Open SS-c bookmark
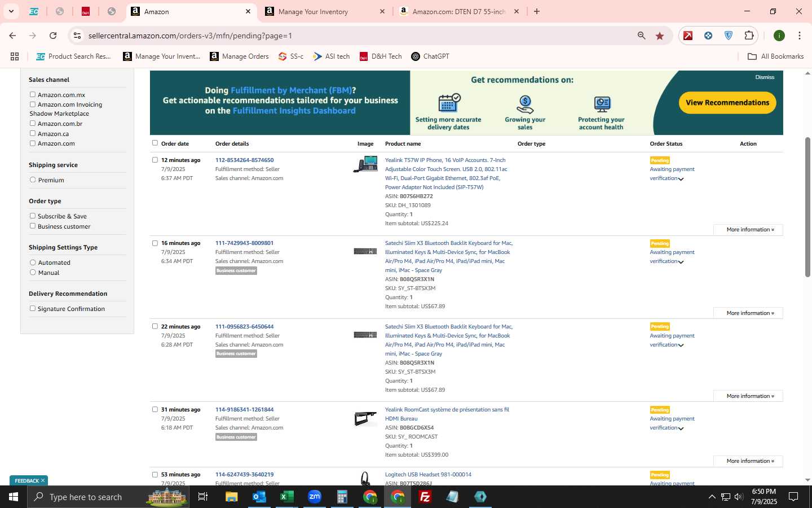 (x=291, y=56)
